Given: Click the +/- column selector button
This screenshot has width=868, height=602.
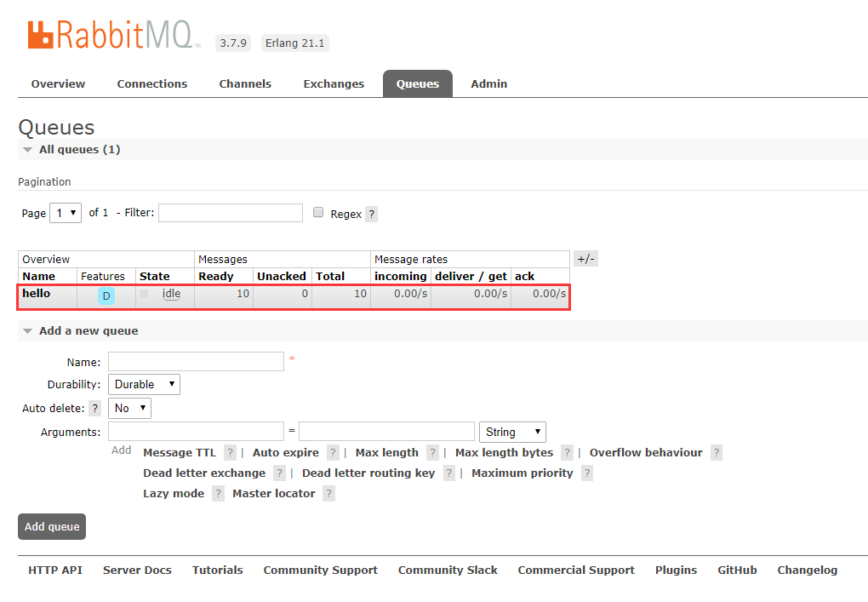Looking at the screenshot, I should click(x=585, y=259).
